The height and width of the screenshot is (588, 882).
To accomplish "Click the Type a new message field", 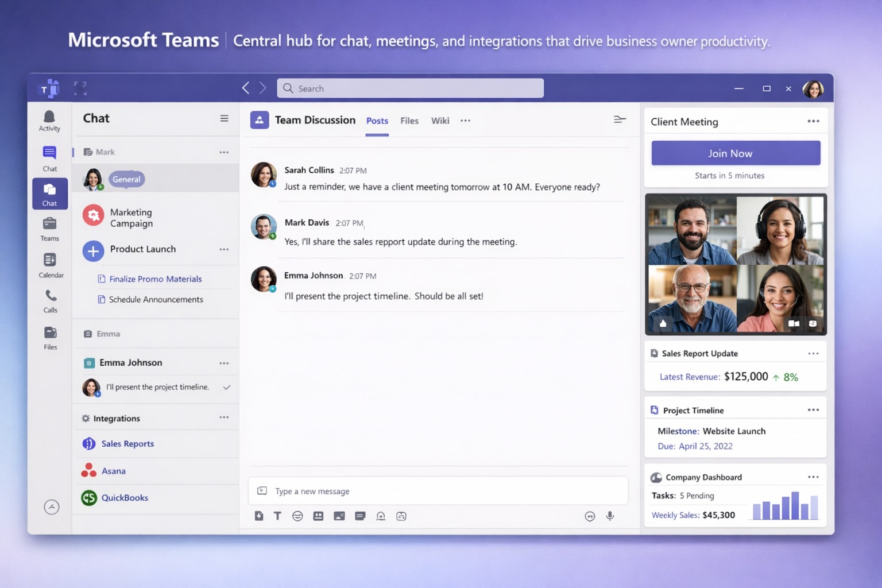I will (x=436, y=491).
